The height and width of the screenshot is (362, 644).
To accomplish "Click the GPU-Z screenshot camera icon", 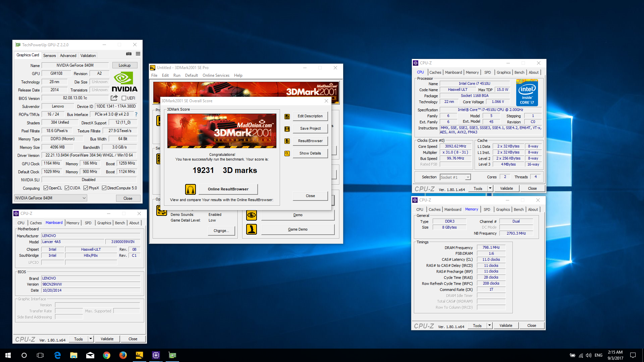I will click(x=129, y=54).
